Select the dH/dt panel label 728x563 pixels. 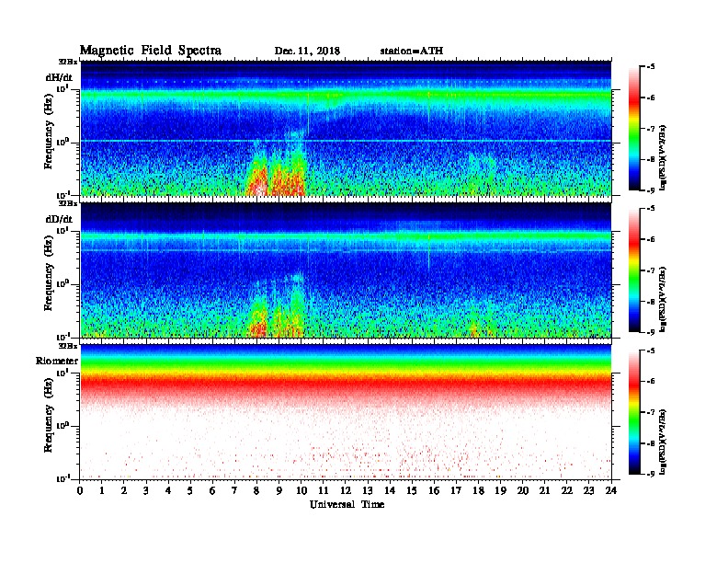59,77
